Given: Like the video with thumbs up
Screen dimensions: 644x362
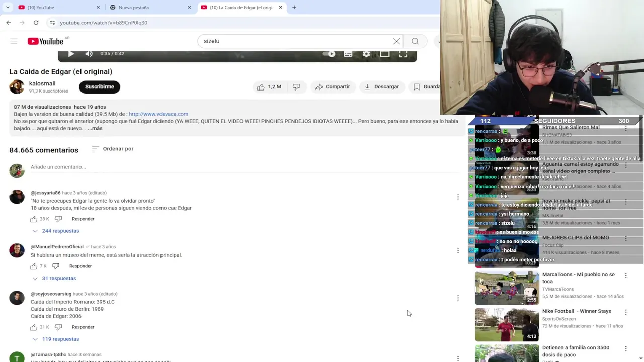Looking at the screenshot, I should (x=269, y=87).
